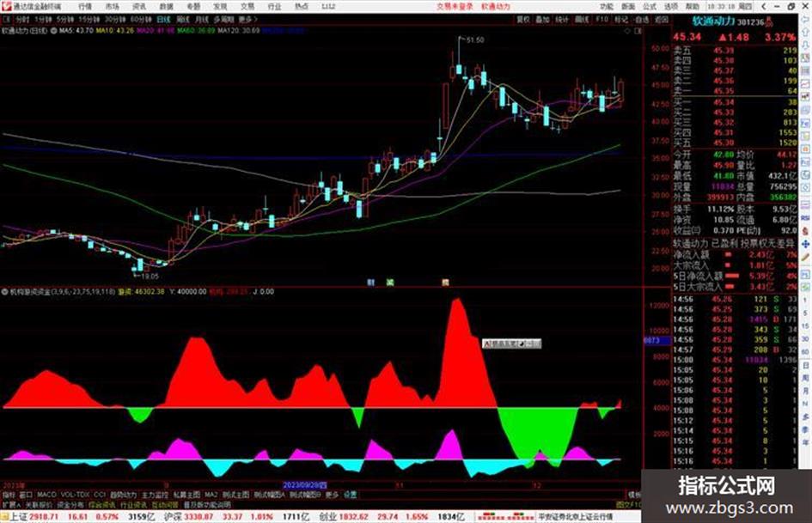Viewport: 812px width, 523px height.
Task: Click the 软通动力 stock name header
Action: click(713, 21)
